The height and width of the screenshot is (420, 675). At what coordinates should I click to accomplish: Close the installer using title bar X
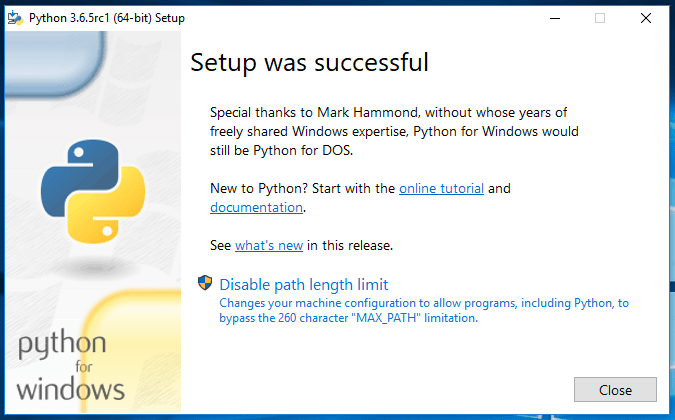(x=646, y=17)
